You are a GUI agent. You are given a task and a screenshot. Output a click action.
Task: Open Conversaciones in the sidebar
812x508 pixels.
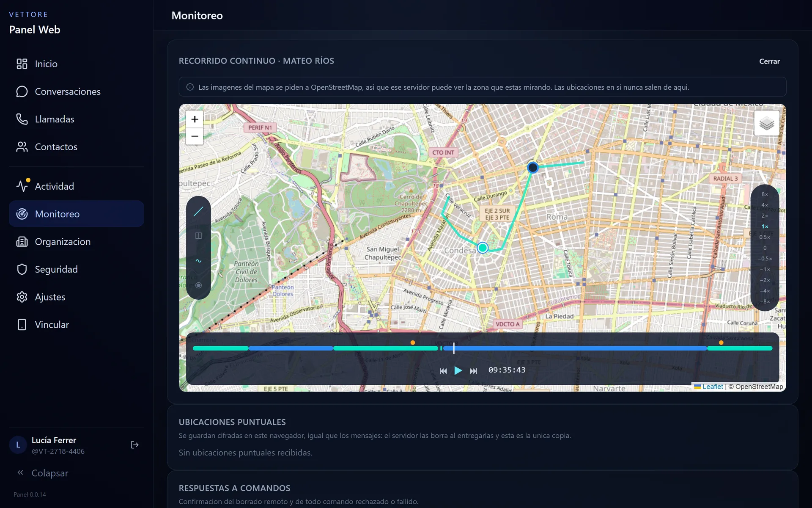(x=76, y=91)
